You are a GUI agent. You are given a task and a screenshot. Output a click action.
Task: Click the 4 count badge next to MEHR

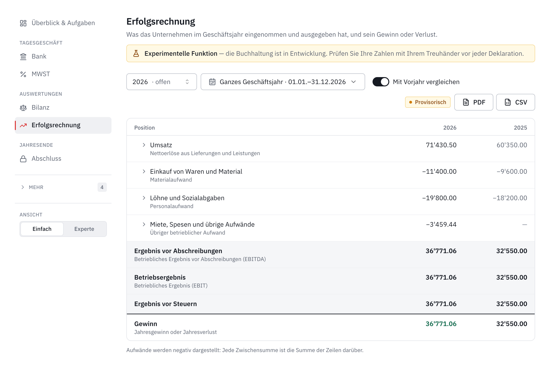click(102, 187)
